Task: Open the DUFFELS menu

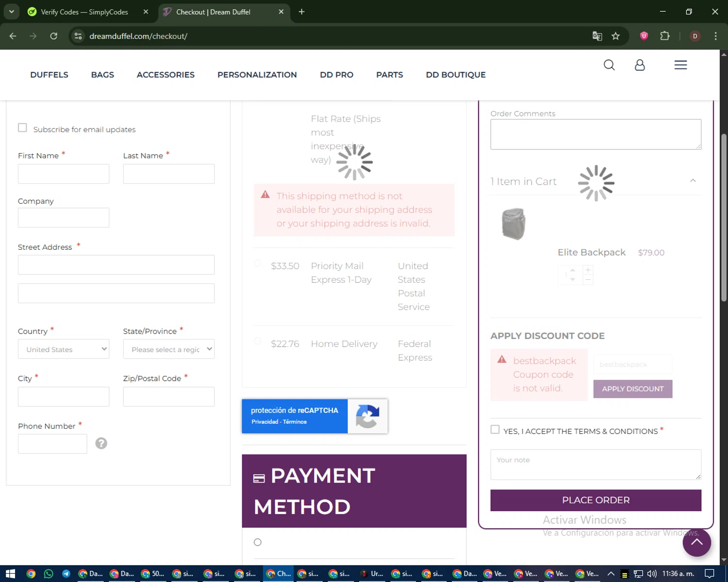Action: point(49,75)
